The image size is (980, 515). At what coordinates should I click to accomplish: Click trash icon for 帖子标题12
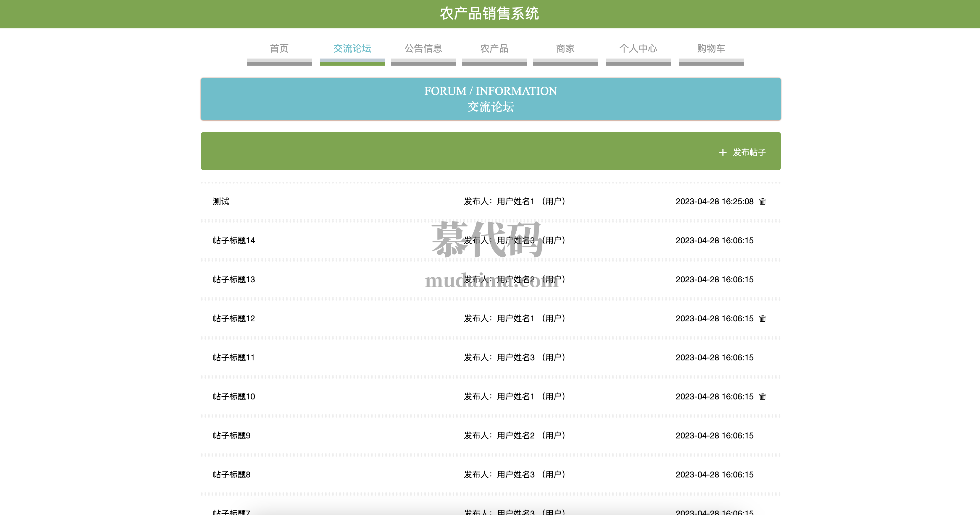coord(763,318)
